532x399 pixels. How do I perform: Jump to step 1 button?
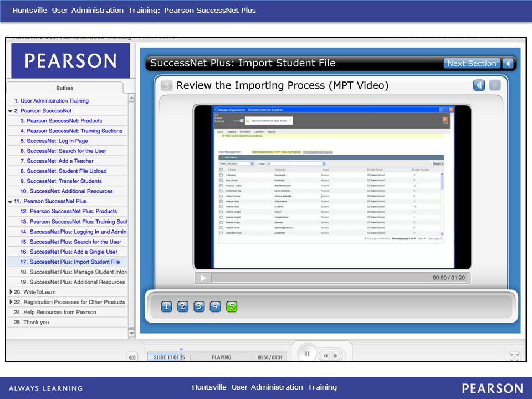(x=166, y=306)
